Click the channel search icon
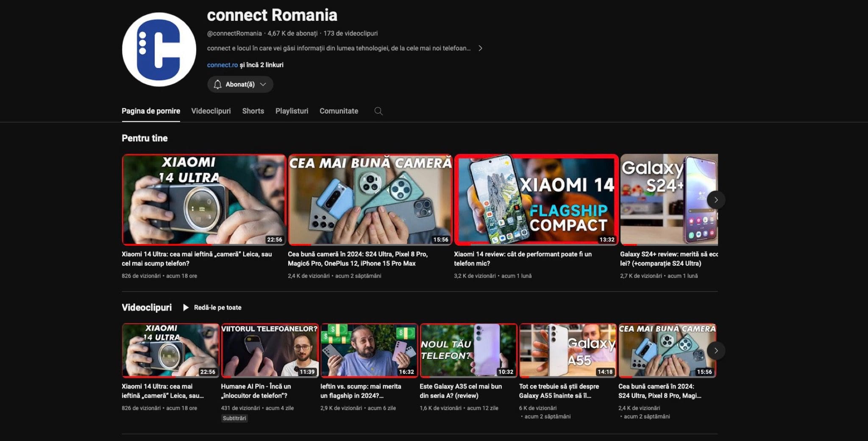Screen dimensions: 868x441 click(378, 111)
